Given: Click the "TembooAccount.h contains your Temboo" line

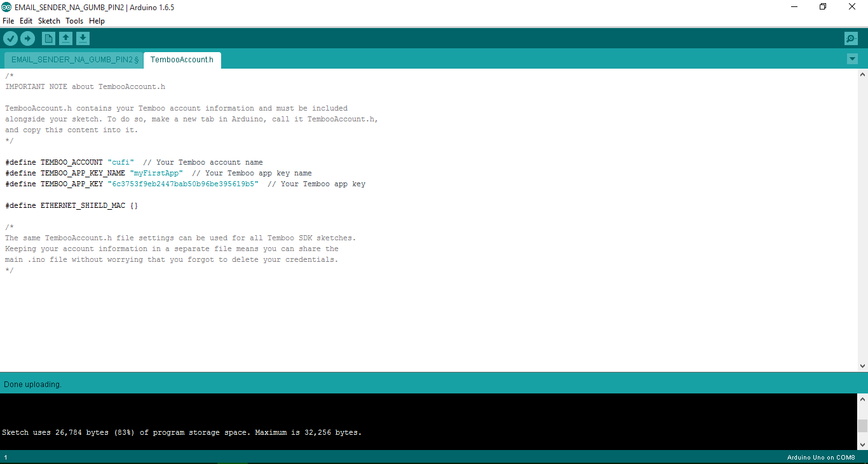Looking at the screenshot, I should tap(176, 109).
